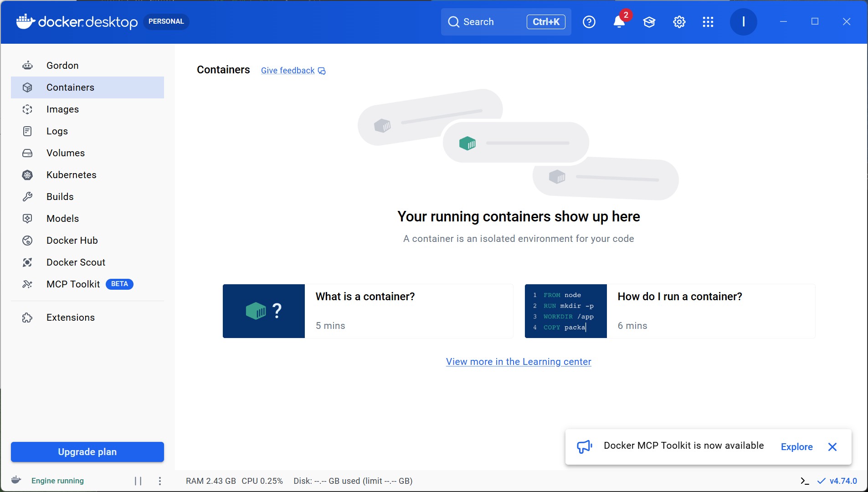Open the Kubernetes section

pos(87,175)
